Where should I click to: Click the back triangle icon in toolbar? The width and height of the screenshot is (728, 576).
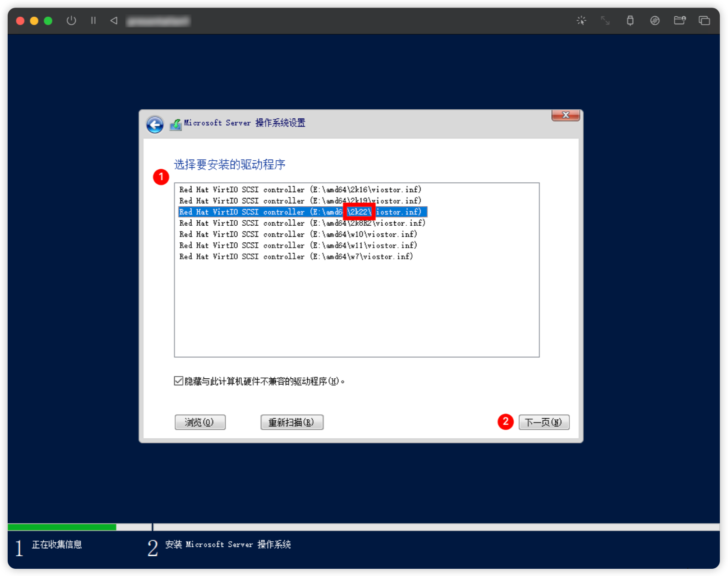(x=114, y=20)
